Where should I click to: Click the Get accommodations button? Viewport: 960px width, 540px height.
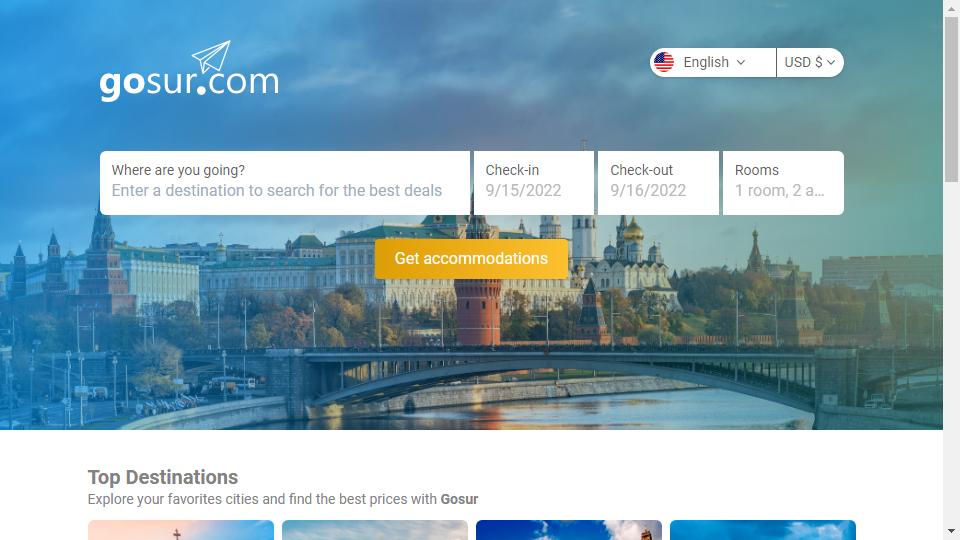click(471, 258)
